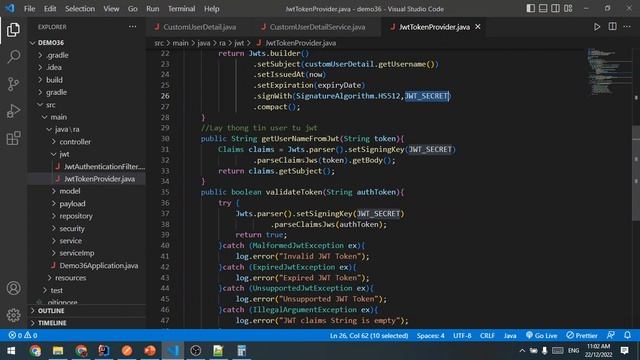Open File Explorer from Windows taskbar
Image resolution: width=640 pixels, height=360 pixels.
pyautogui.click(x=58, y=351)
